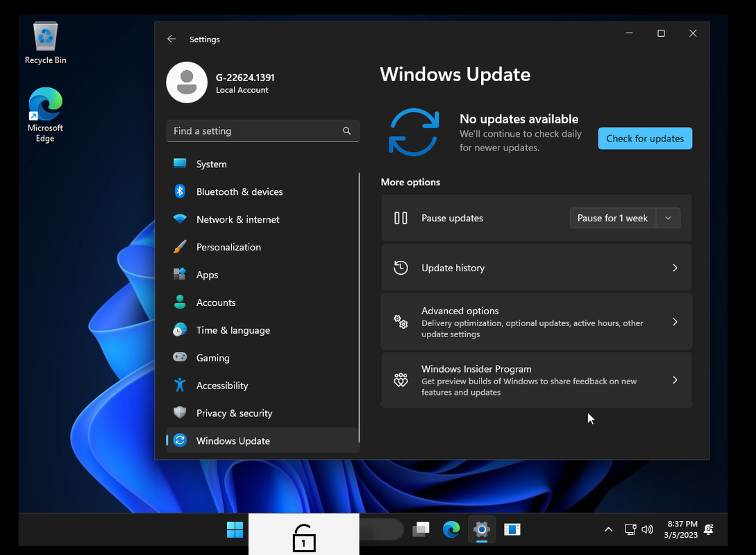The width and height of the screenshot is (756, 555).
Task: Switch to Personalization settings
Action: (x=262, y=247)
